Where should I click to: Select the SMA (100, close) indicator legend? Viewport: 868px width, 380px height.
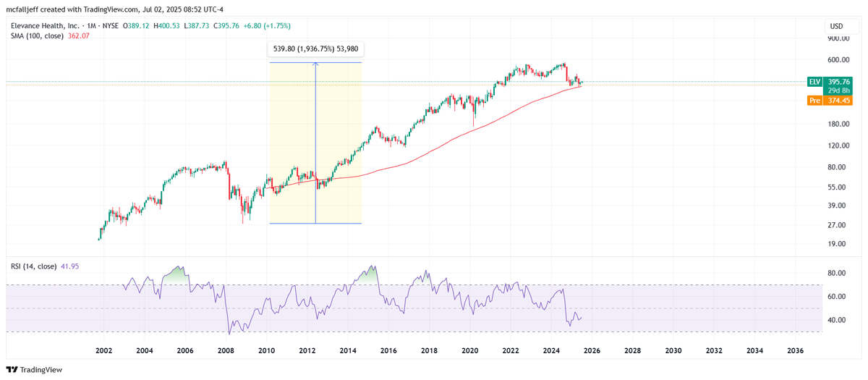[x=38, y=35]
